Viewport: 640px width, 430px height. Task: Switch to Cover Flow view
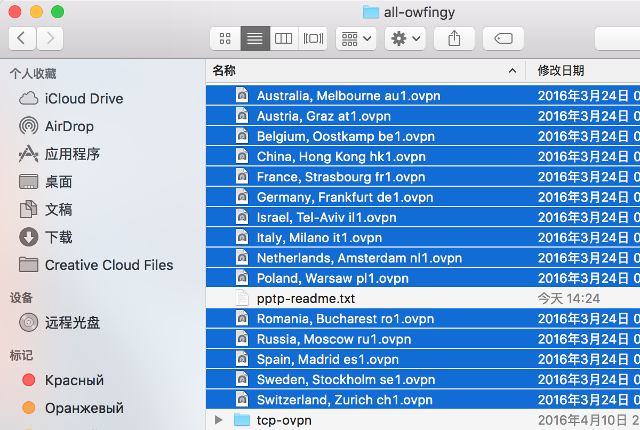[x=313, y=38]
